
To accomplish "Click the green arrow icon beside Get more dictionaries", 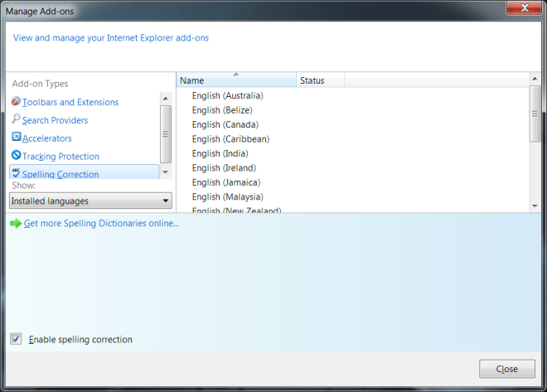I will click(16, 223).
